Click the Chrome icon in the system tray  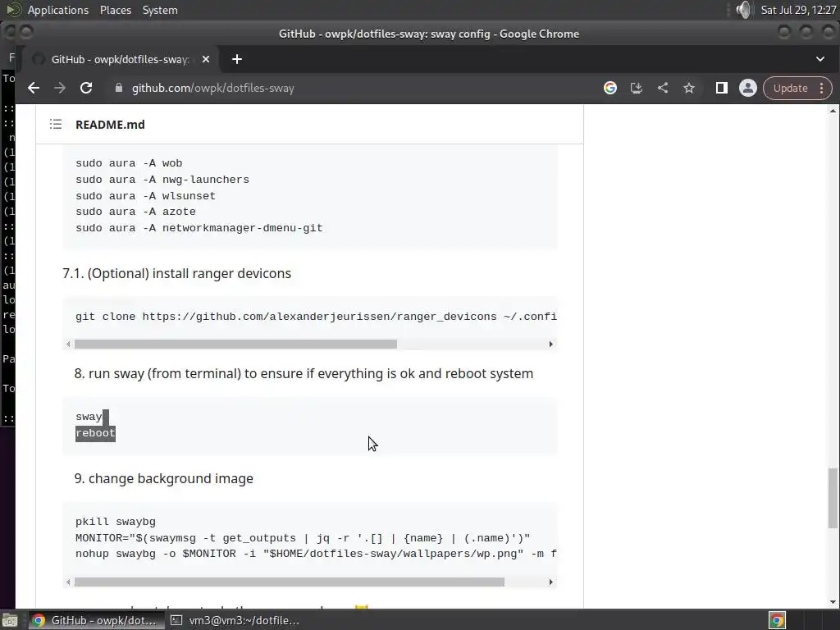[777, 620]
